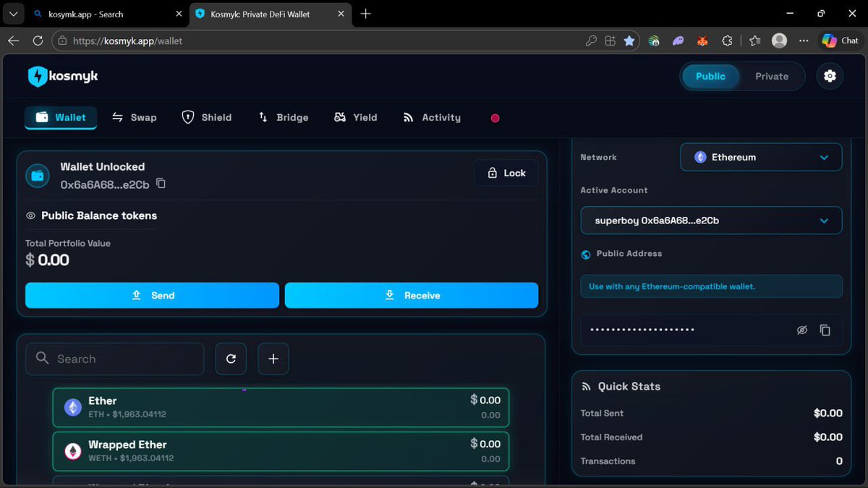
Task: Open browser three-dot menu
Action: tap(804, 41)
